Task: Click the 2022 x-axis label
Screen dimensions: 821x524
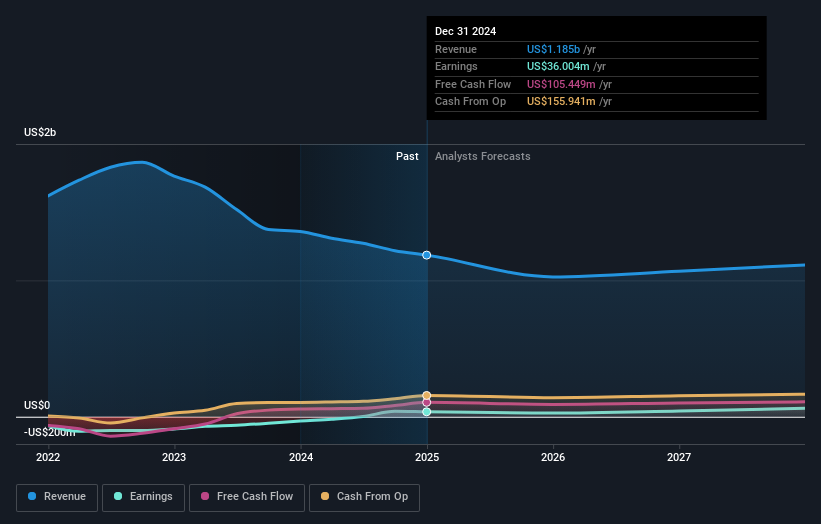Action: pyautogui.click(x=48, y=457)
